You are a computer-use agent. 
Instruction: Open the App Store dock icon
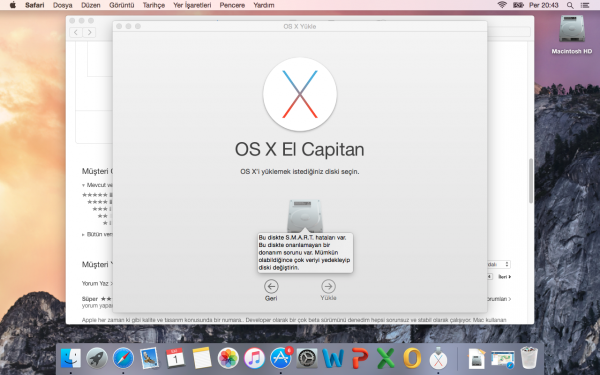click(x=280, y=358)
